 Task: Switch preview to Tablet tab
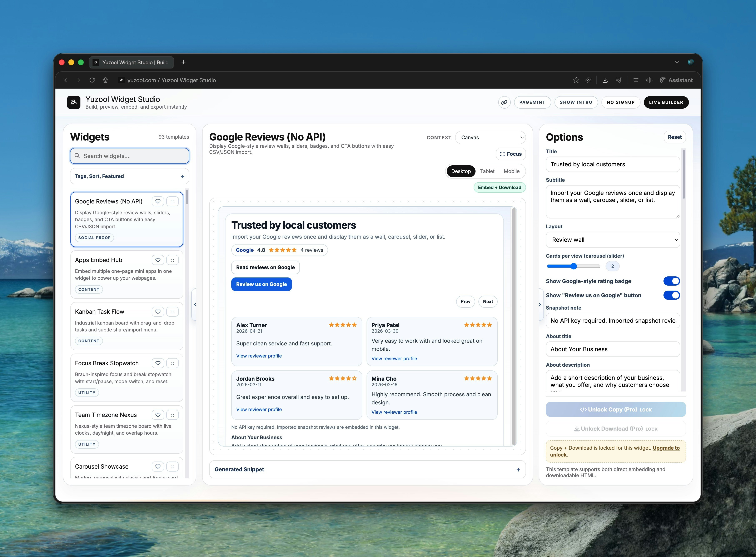[x=487, y=171]
